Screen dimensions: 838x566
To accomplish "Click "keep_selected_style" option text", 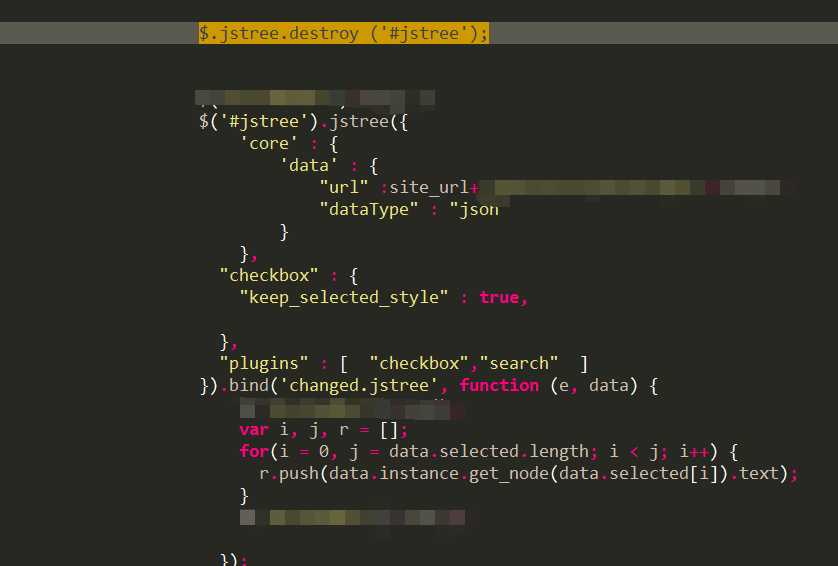I will click(344, 298).
